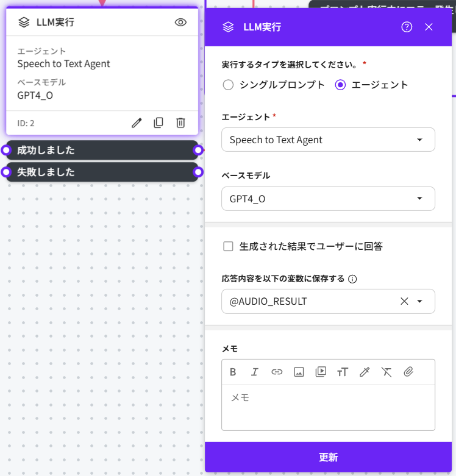Click the pencil edit icon on LLM node
Image resolution: width=456 pixels, height=476 pixels.
pyautogui.click(x=137, y=123)
